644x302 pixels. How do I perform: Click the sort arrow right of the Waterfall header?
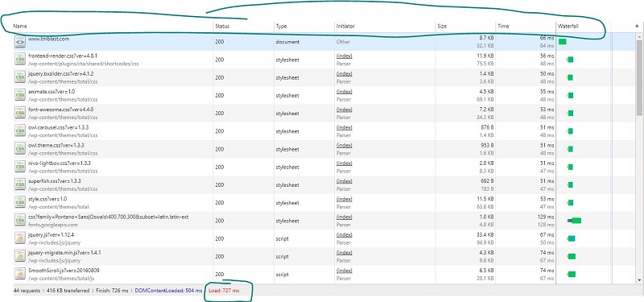(x=637, y=26)
